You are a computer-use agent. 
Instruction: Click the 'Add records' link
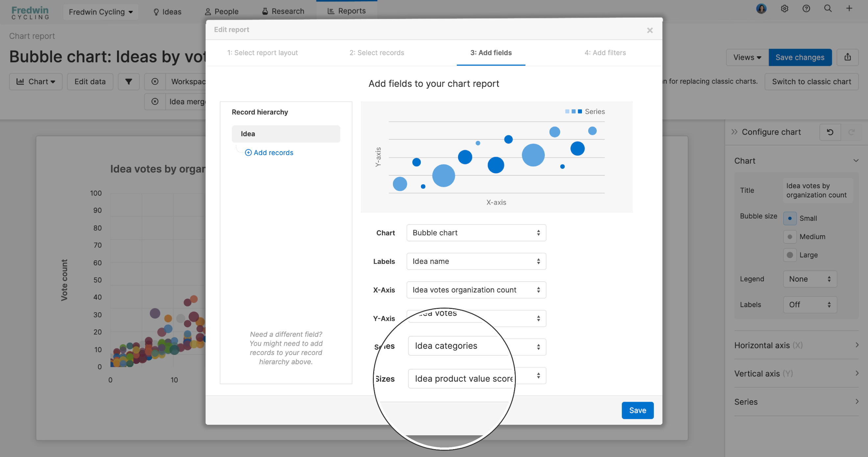(269, 152)
